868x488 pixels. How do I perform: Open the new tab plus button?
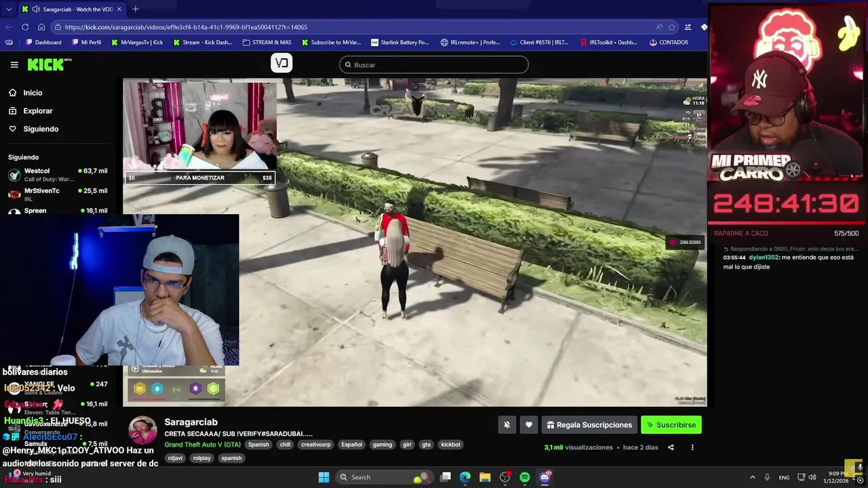click(136, 9)
